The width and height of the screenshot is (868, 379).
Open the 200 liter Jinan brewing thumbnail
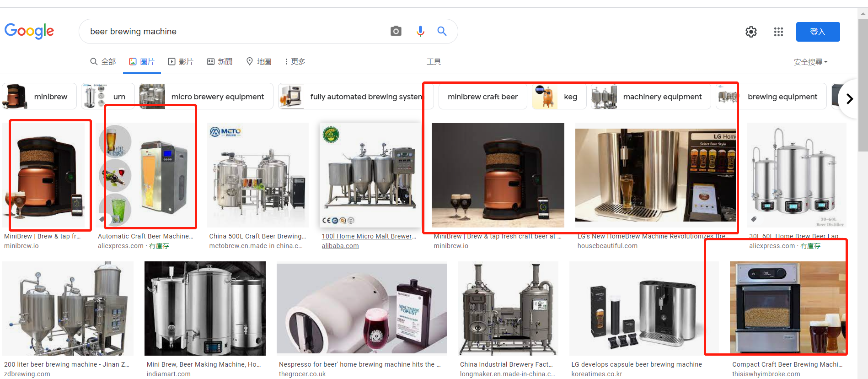click(68, 309)
